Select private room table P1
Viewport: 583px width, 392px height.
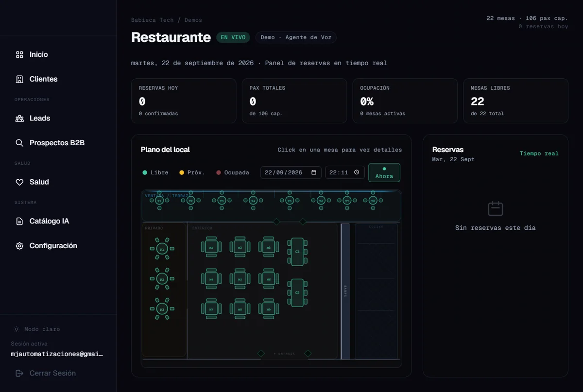point(162,249)
